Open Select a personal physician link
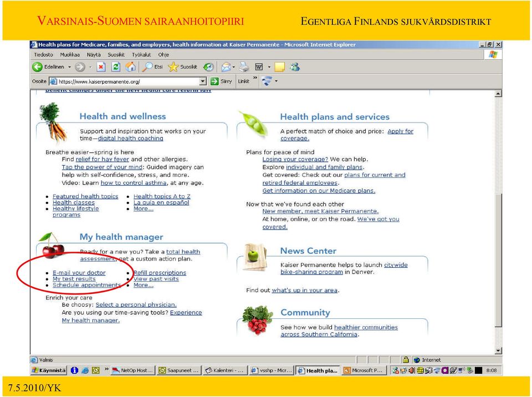This screenshot has height=397, width=532. pyautogui.click(x=136, y=304)
